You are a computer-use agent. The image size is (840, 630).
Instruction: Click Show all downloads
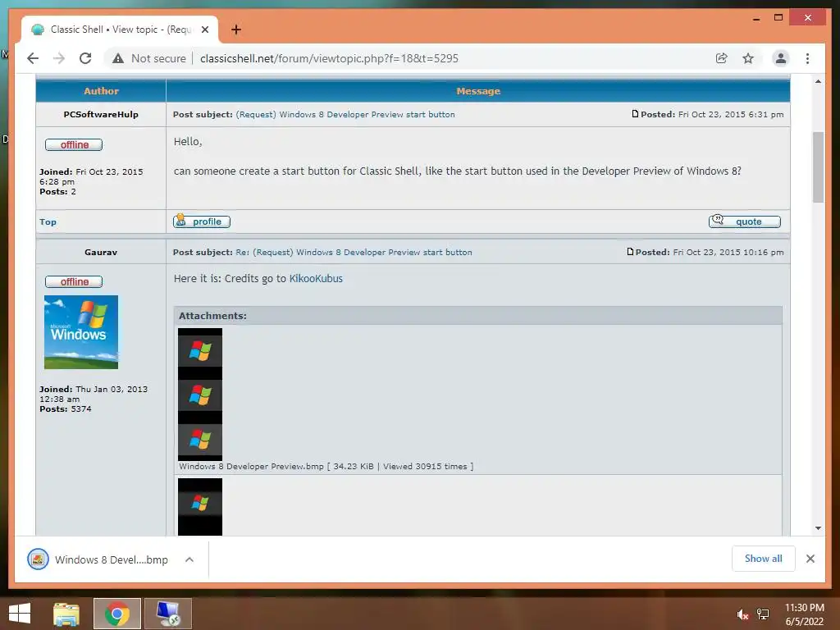764,559
